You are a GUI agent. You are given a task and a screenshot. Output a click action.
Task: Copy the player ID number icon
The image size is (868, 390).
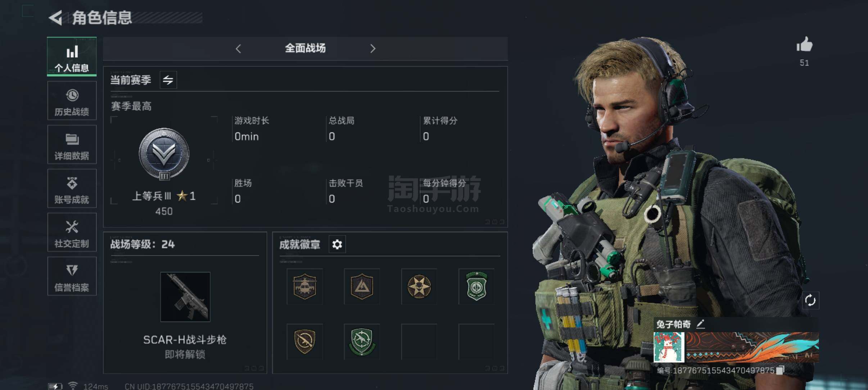click(780, 370)
